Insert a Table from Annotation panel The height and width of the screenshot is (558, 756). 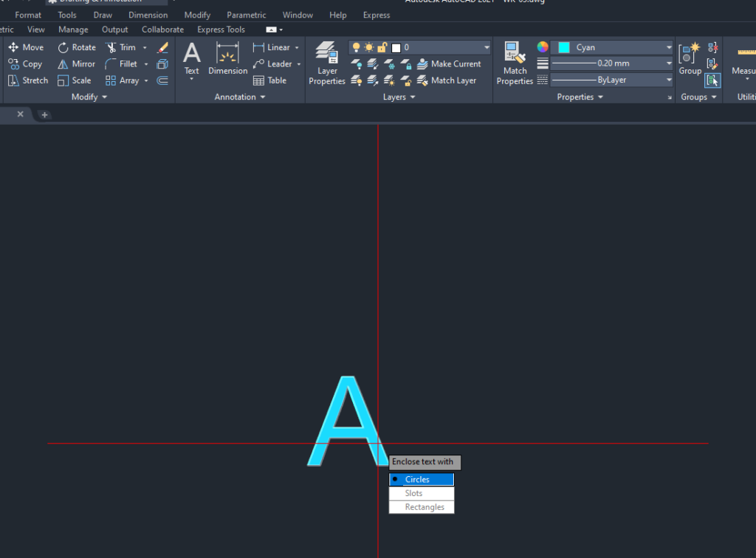click(x=269, y=80)
